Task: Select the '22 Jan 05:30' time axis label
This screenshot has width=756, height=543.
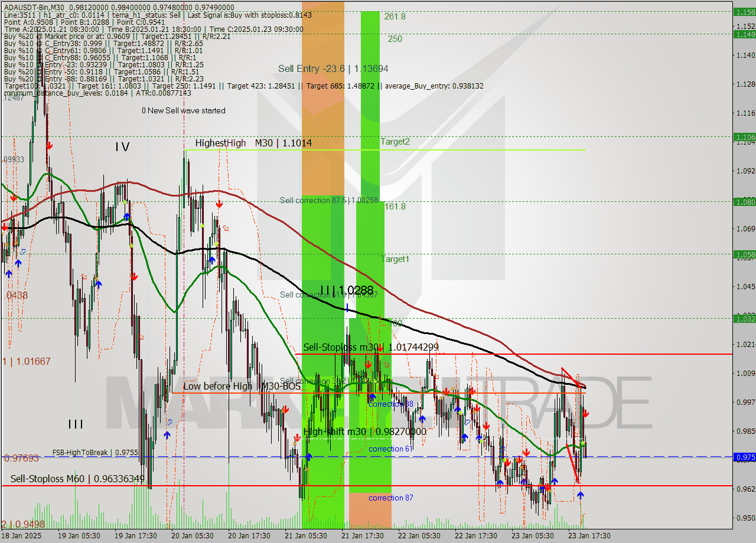Action: [x=419, y=535]
